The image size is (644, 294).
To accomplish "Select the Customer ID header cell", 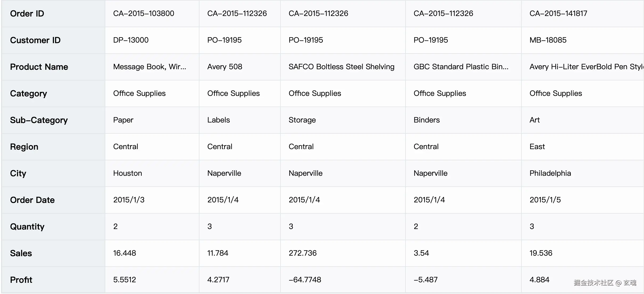I will (35, 40).
